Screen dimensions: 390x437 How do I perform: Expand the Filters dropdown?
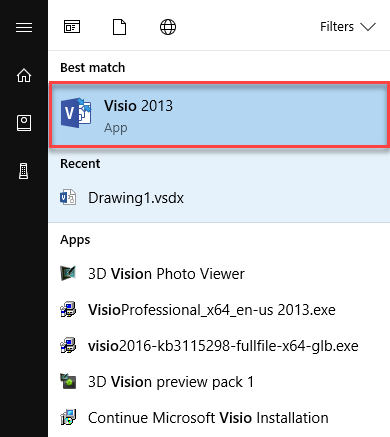coord(348,27)
